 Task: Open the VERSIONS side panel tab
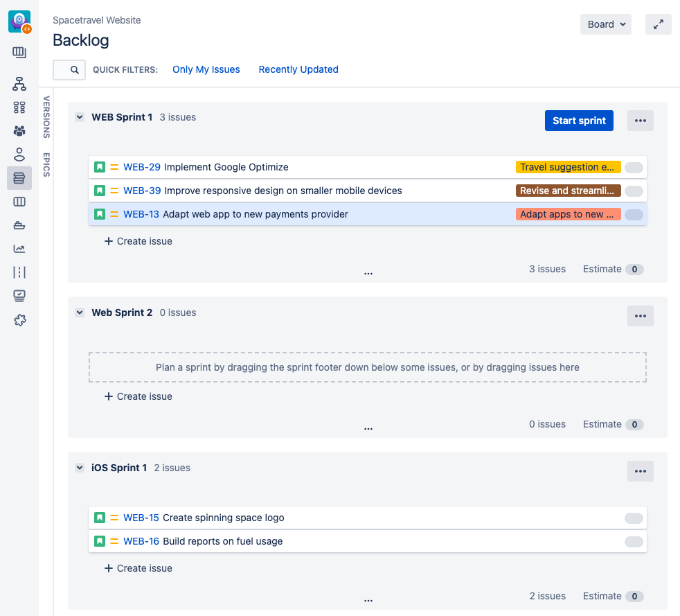46,117
